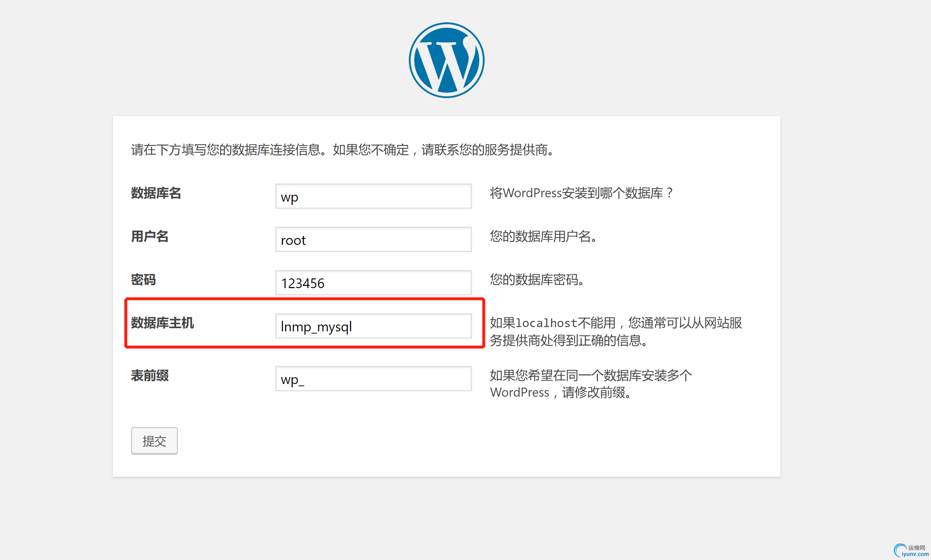Click the localhost hint description text
The image size is (931, 560).
(616, 332)
